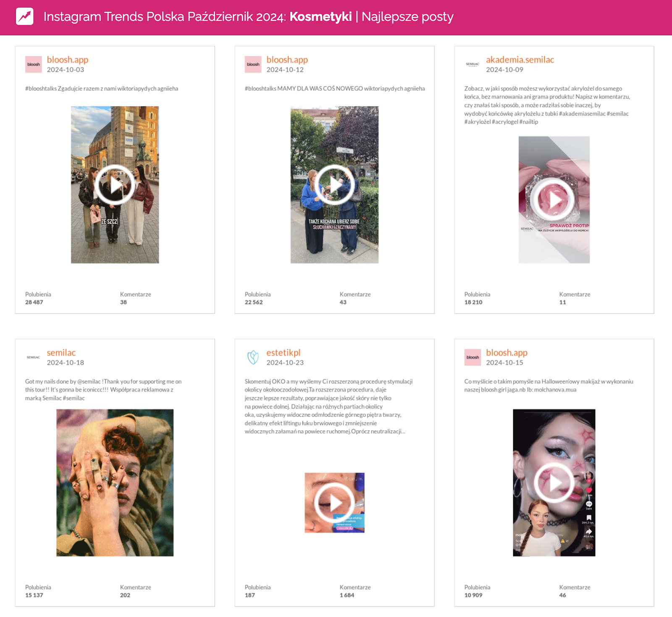Open bloosh.app link dated 2024-10-03
This screenshot has height=617, width=672.
[68, 60]
